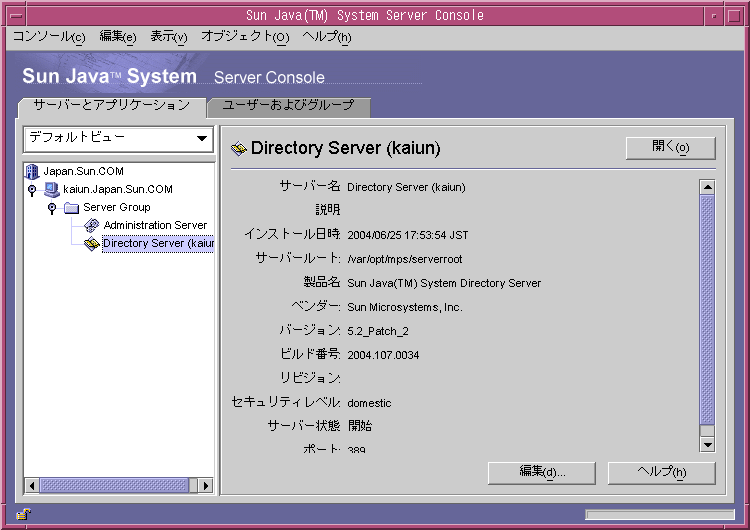
Task: Open the コンソール menu
Action: (49, 36)
